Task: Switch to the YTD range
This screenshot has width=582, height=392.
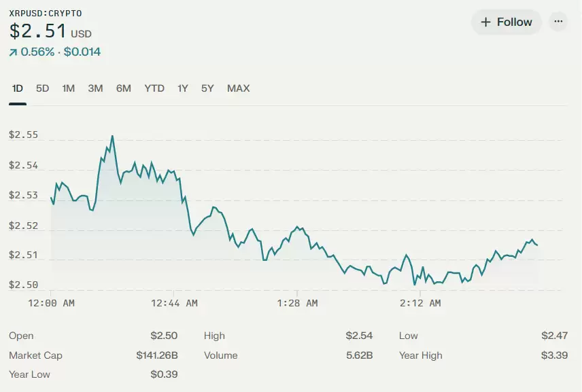Action: (x=154, y=88)
